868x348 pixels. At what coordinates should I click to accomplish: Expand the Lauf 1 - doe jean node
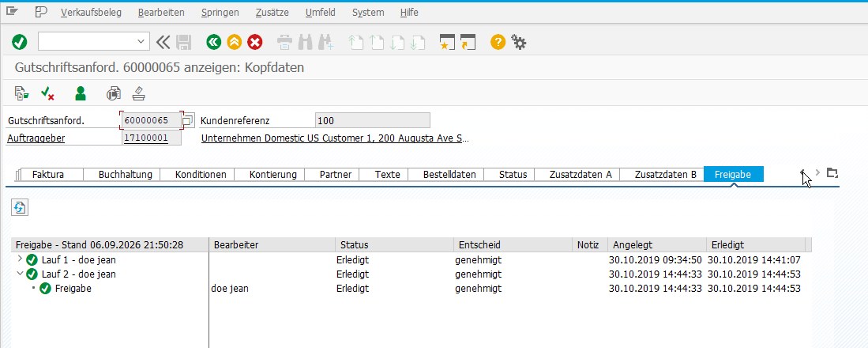click(21, 259)
